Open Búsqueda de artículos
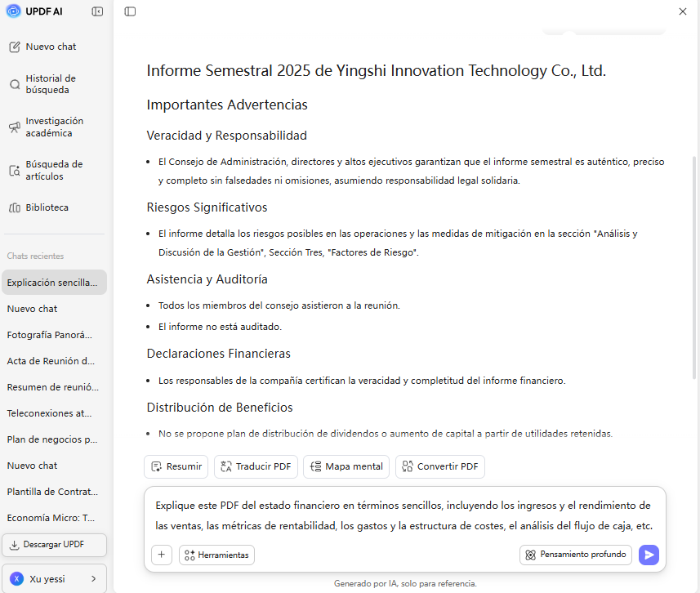The width and height of the screenshot is (700, 593). (54, 170)
